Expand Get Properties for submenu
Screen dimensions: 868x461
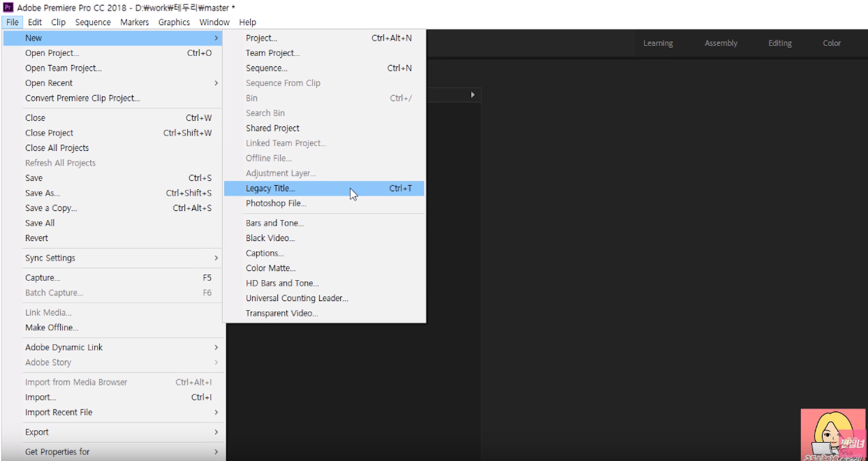point(112,452)
